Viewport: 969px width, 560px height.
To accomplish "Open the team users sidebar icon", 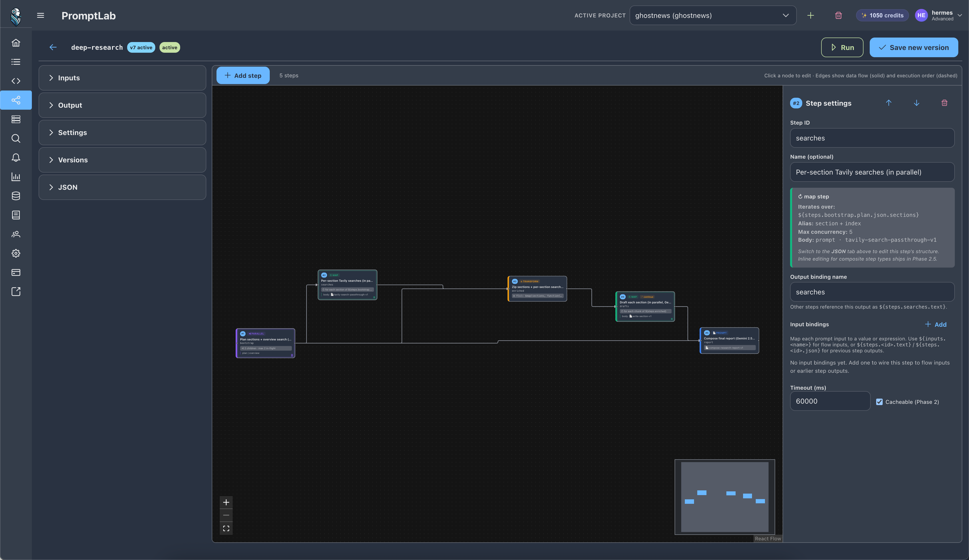I will pos(16,234).
